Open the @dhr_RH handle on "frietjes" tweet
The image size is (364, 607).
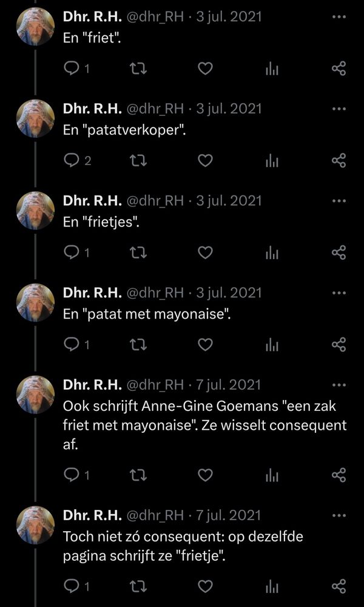(155, 201)
